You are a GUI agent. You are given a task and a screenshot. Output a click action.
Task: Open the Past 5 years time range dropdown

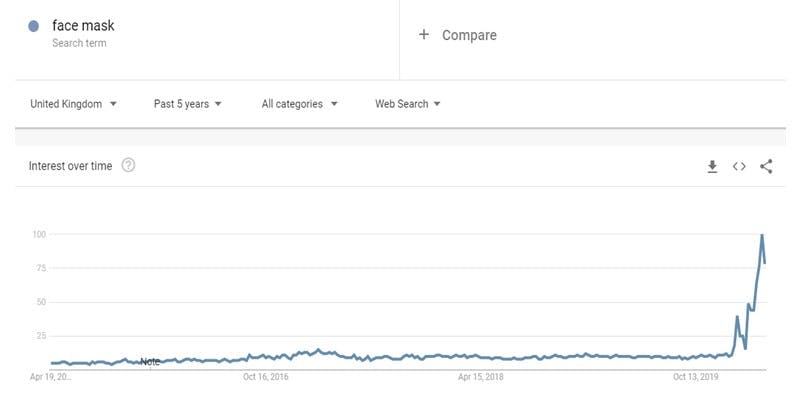pos(188,104)
